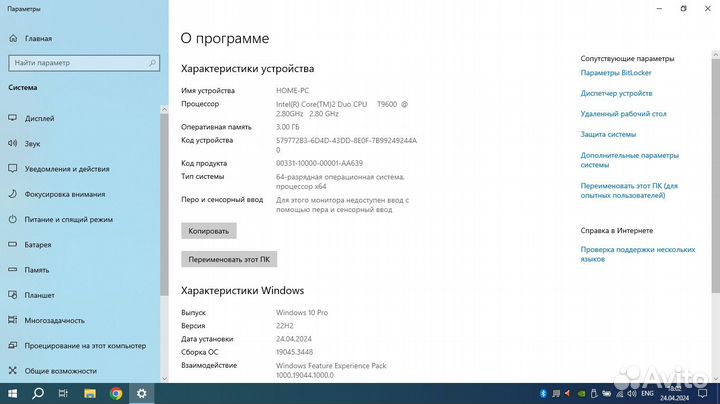Click the sidebar scroll down arrow

[x=164, y=379]
